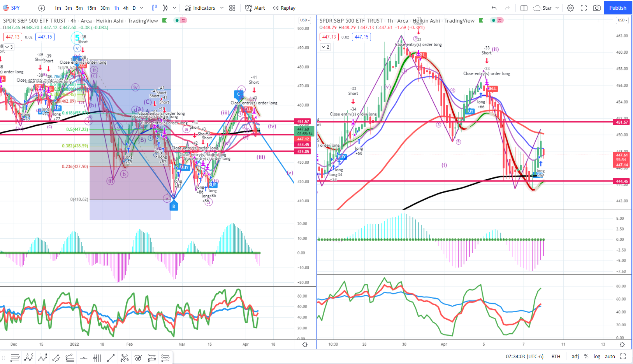Screen dimensions: 633x364
Task: Open the select layout icon
Action: point(524,8)
